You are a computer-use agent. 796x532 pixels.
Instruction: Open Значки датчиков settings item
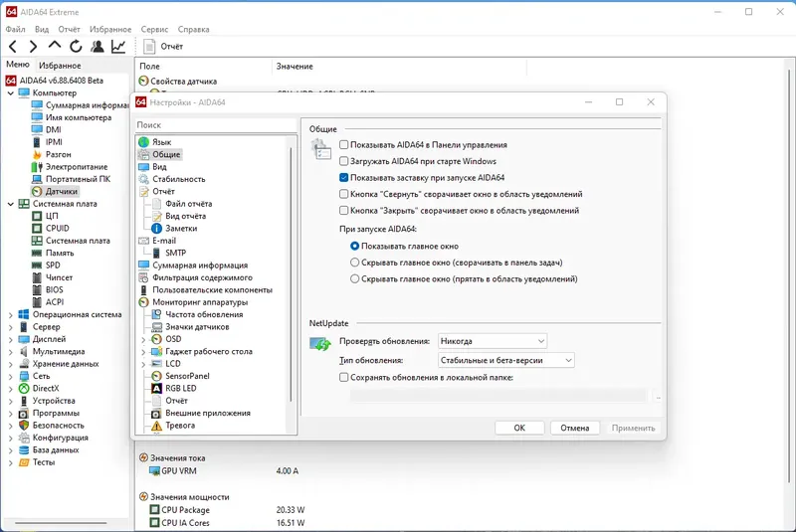click(197, 326)
